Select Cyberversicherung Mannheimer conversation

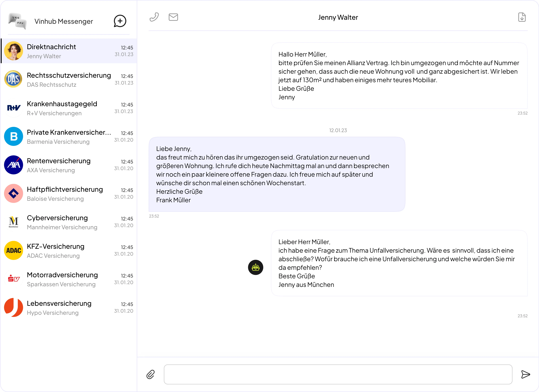click(69, 222)
